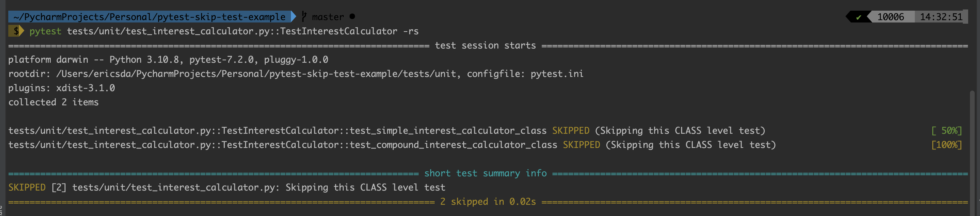Click the first SKIPPED status for simple interest
Image resolution: width=980 pixels, height=216 pixels.
[571, 130]
